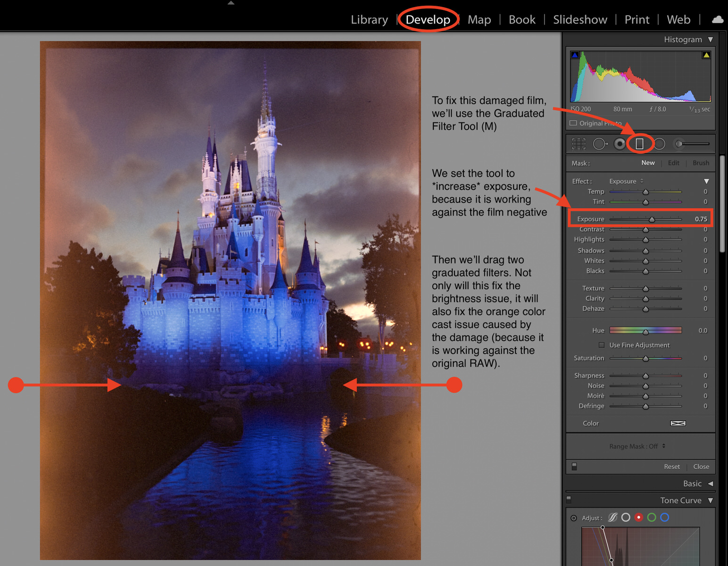Click New mask option
The height and width of the screenshot is (566, 728).
(x=648, y=163)
